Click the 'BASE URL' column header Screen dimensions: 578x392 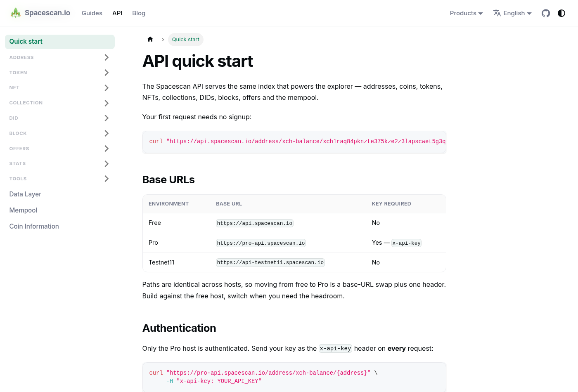pyautogui.click(x=229, y=204)
